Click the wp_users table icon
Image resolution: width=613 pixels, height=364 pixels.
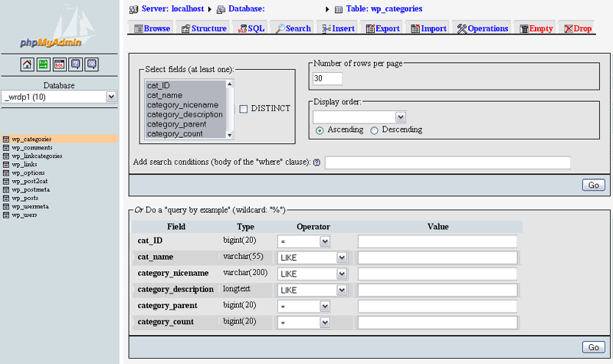6,215
